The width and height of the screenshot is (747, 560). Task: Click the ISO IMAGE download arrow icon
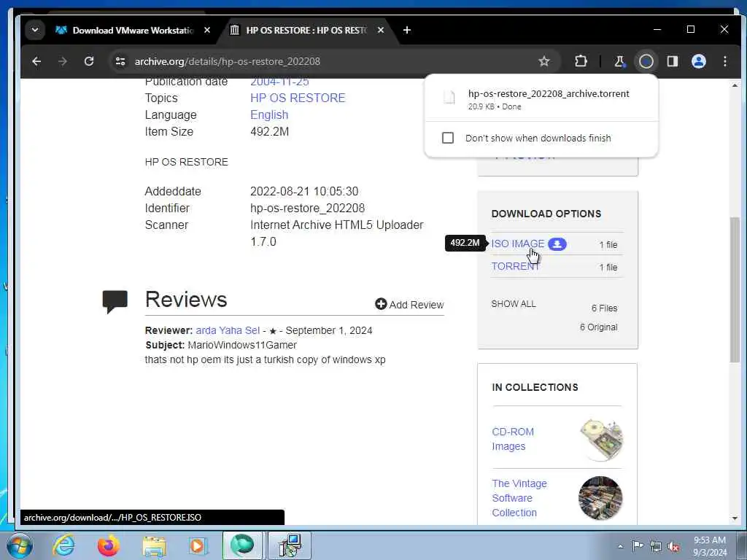pos(557,244)
